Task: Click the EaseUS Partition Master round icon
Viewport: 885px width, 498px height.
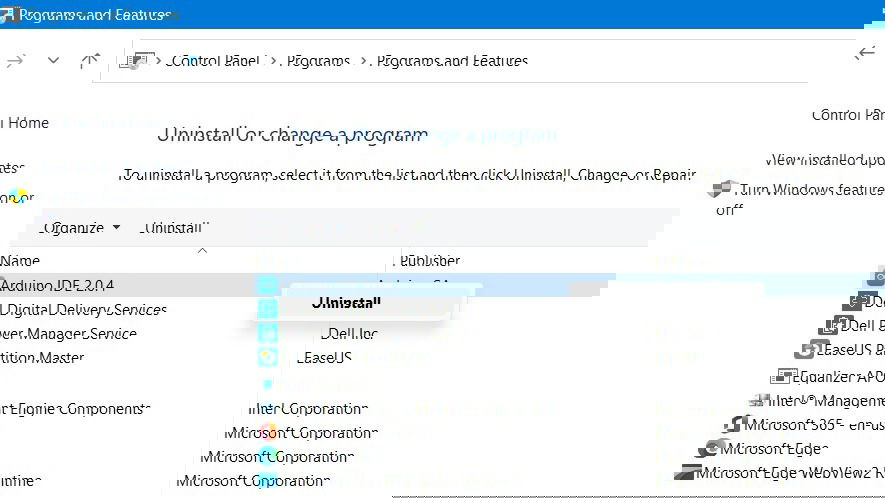Action: pyautogui.click(x=268, y=357)
